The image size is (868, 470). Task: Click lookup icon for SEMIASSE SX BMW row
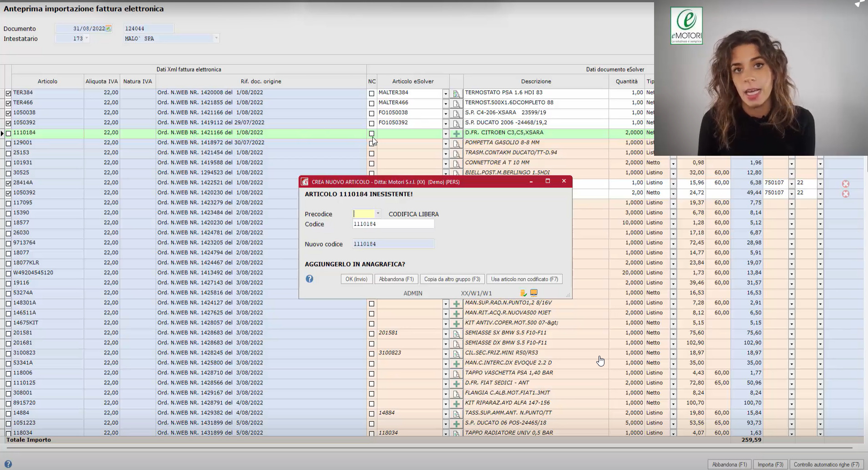pos(456,334)
